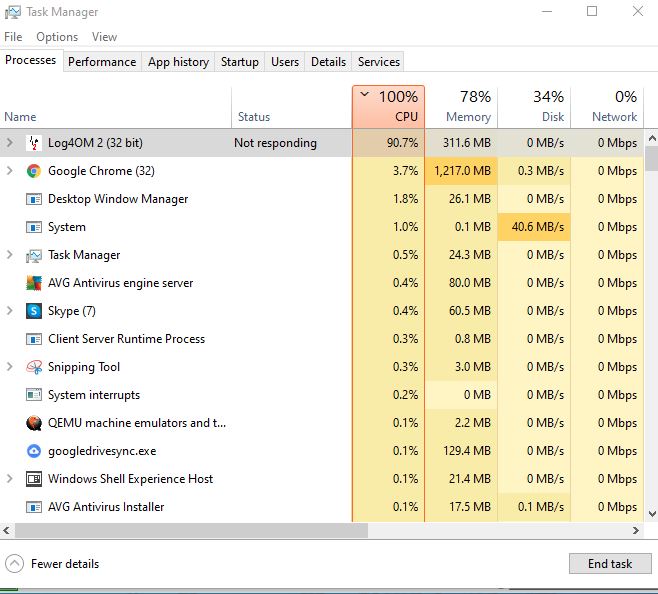Switch to the Details tab
Viewport: 658px width, 594px height.
coord(329,62)
